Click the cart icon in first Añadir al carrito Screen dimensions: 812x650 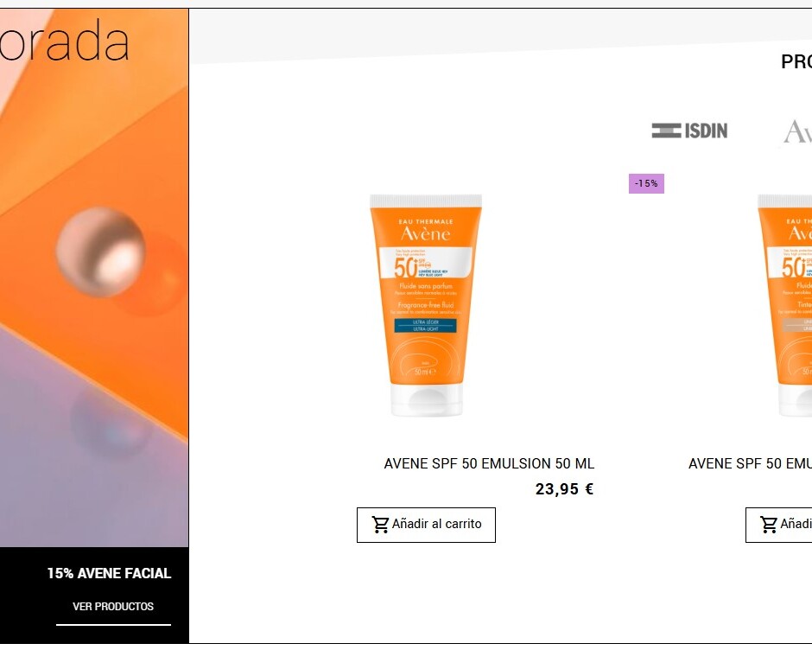point(380,525)
